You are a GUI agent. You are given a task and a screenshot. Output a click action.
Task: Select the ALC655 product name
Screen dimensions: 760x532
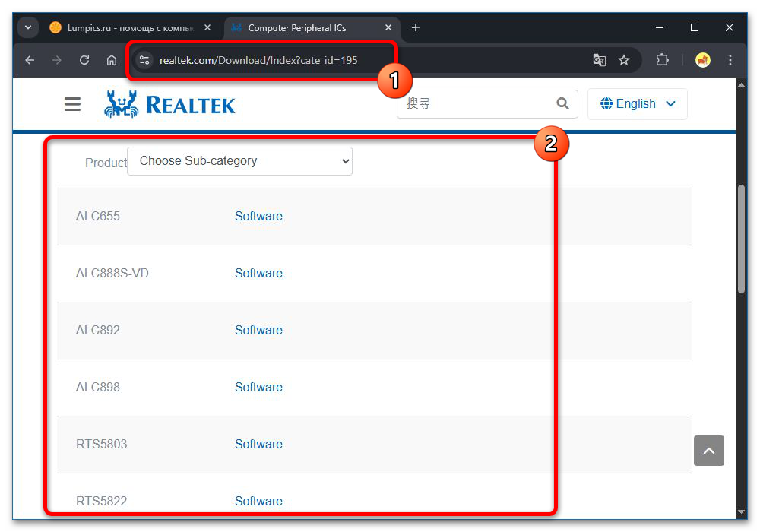click(x=98, y=216)
